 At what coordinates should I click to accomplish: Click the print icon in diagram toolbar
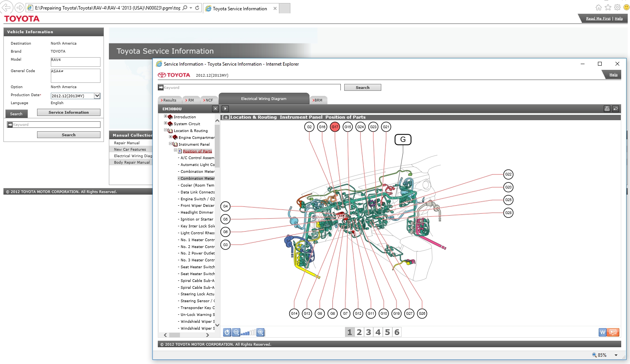[607, 109]
